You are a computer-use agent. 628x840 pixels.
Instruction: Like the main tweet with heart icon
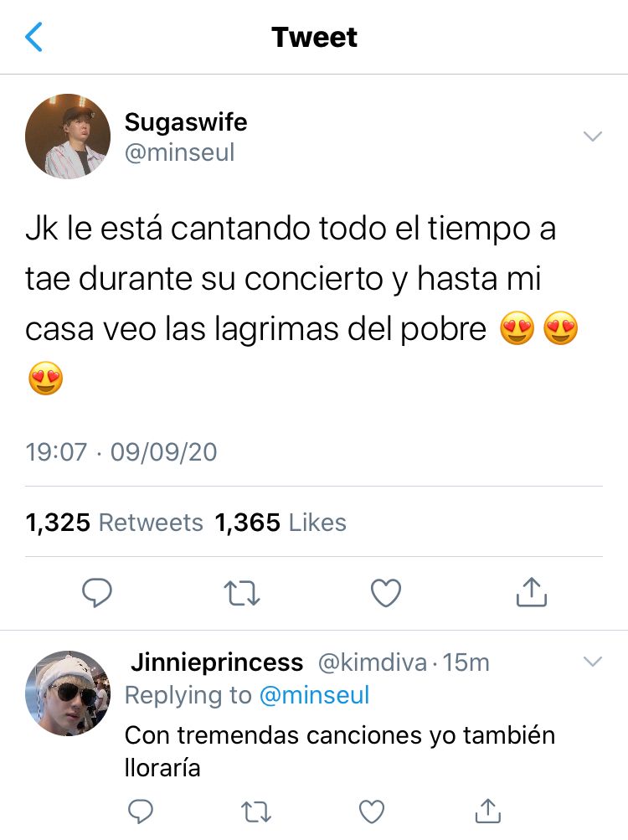(386, 593)
